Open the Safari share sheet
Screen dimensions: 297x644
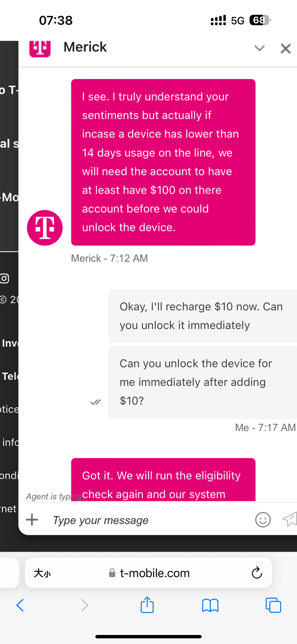click(x=147, y=605)
